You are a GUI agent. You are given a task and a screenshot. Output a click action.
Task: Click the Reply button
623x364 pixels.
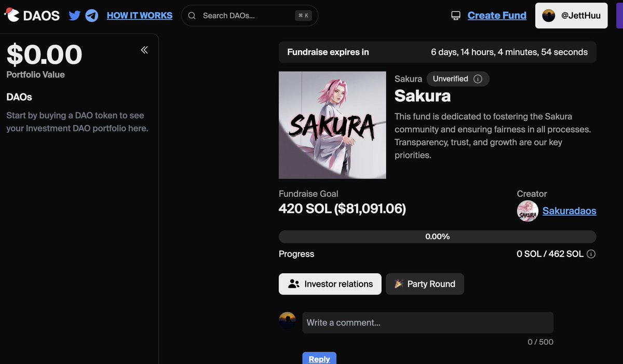(x=319, y=358)
